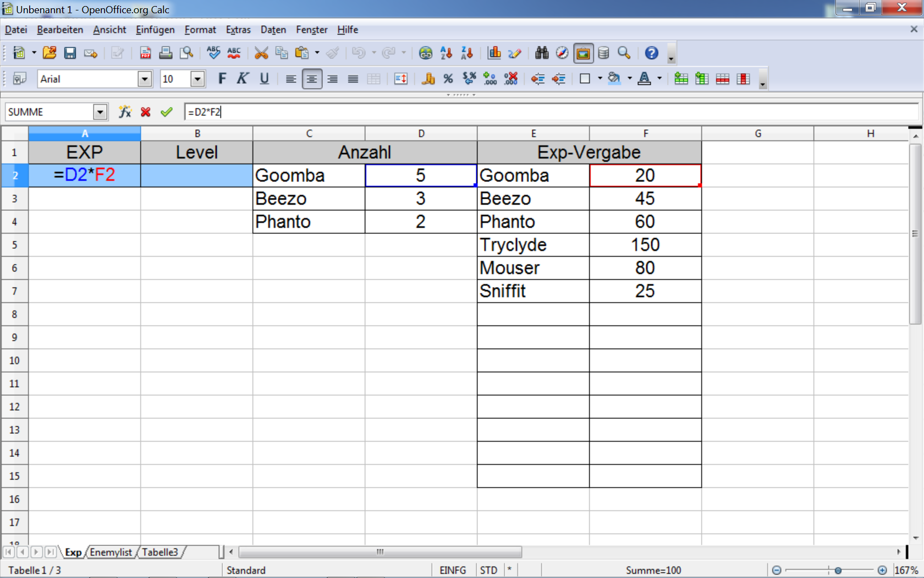
Task: Click cell F5 containing 150
Action: (x=645, y=244)
